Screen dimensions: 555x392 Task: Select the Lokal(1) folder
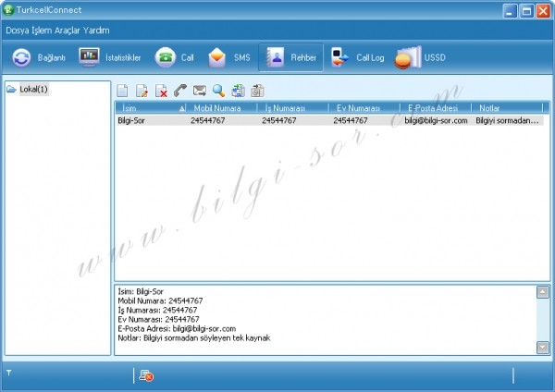tap(33, 89)
